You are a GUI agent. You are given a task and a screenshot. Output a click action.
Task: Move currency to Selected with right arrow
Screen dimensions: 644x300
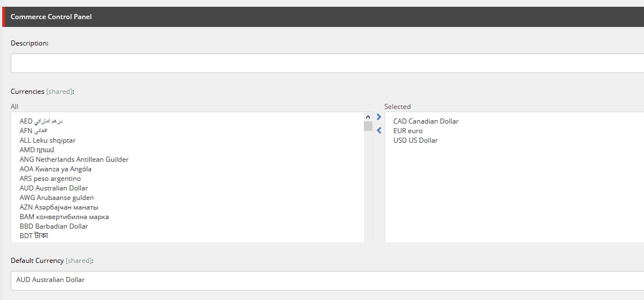pos(378,117)
